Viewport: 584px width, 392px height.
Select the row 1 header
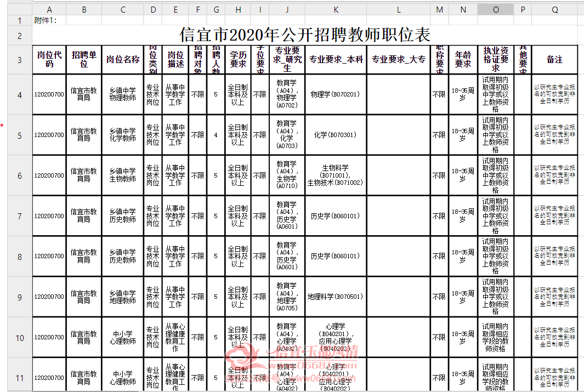click(x=20, y=20)
